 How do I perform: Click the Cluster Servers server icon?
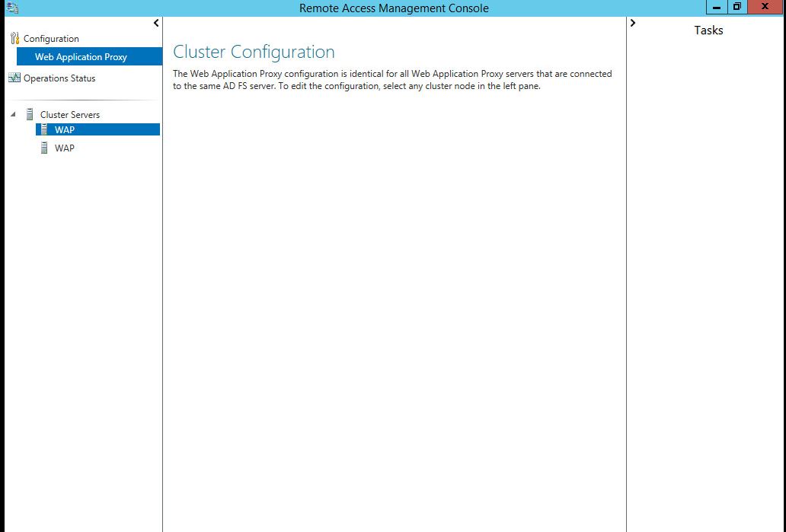[x=30, y=114]
